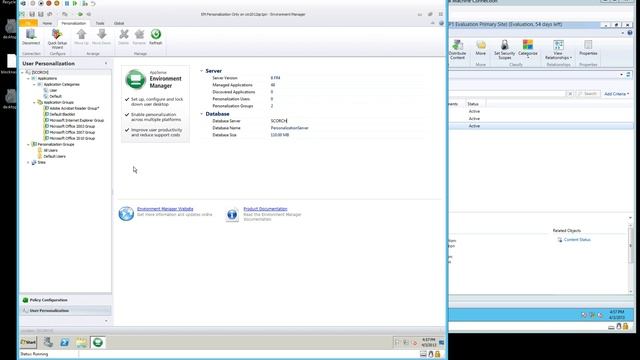Screen dimensions: 640x360
Task: Select Microsoft Office 2003 Group
Action: (72, 127)
